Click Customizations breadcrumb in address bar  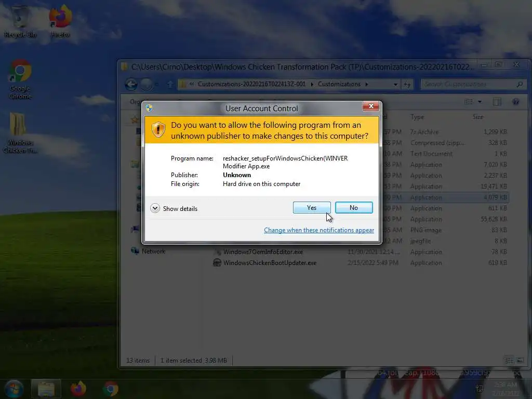click(x=339, y=84)
